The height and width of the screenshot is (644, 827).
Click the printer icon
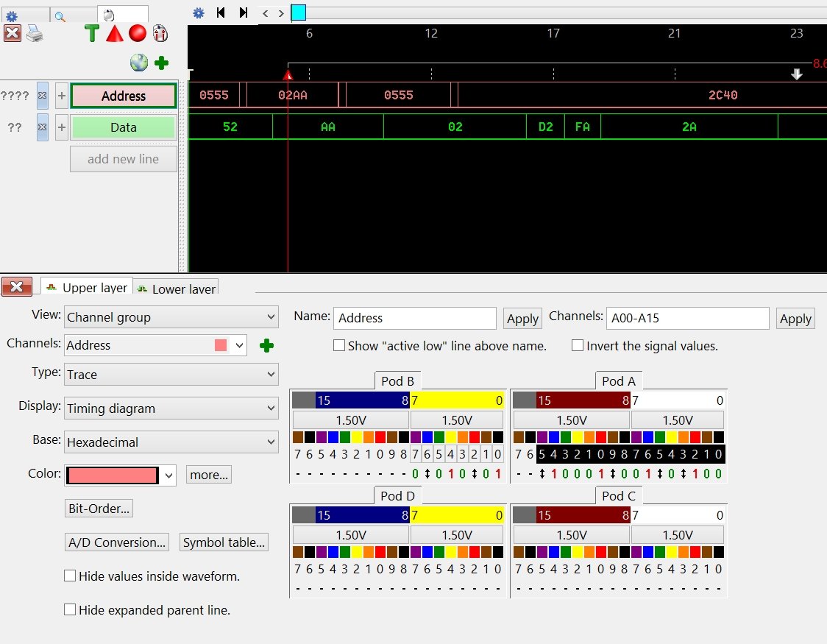[35, 33]
